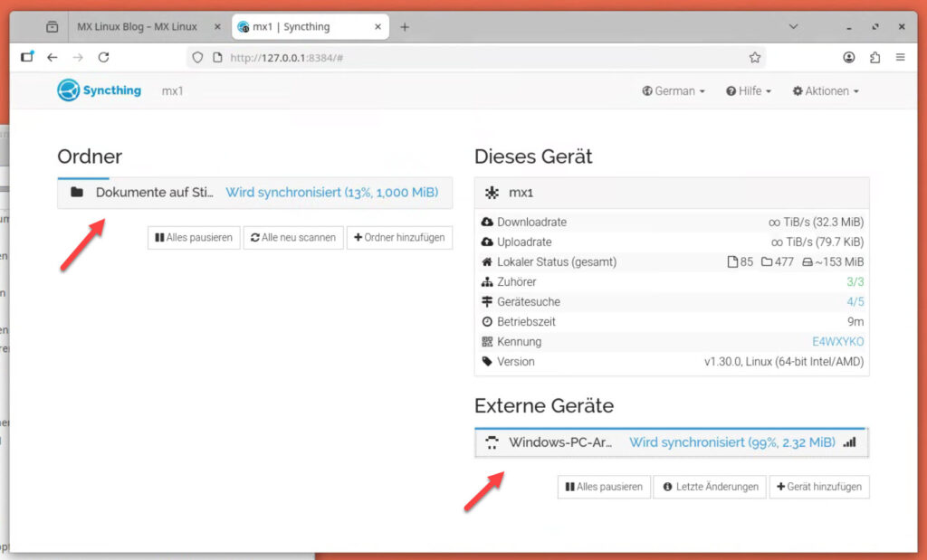Click the Syncthing logo in the navbar
The width and height of the screenshot is (927, 560).
[99, 90]
